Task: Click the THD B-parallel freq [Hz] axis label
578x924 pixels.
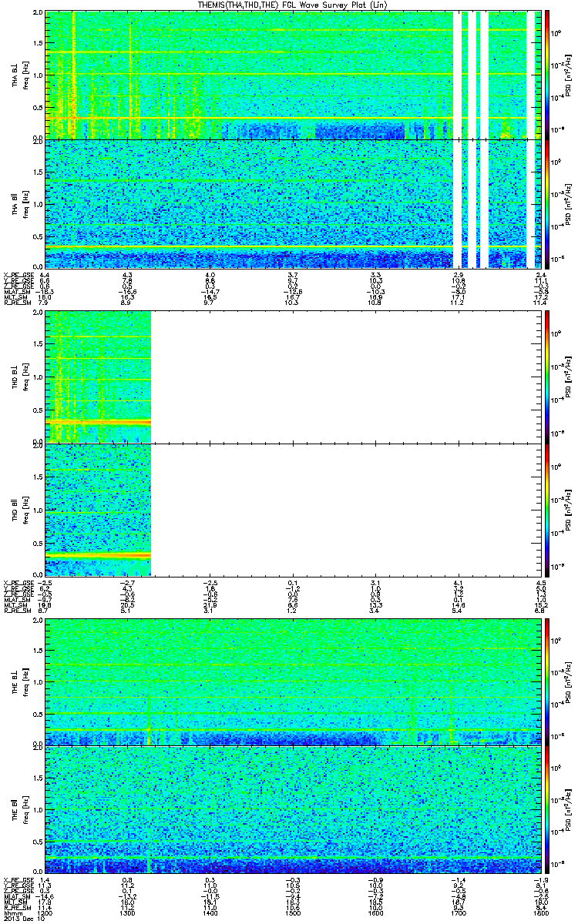Action: pos(25,509)
